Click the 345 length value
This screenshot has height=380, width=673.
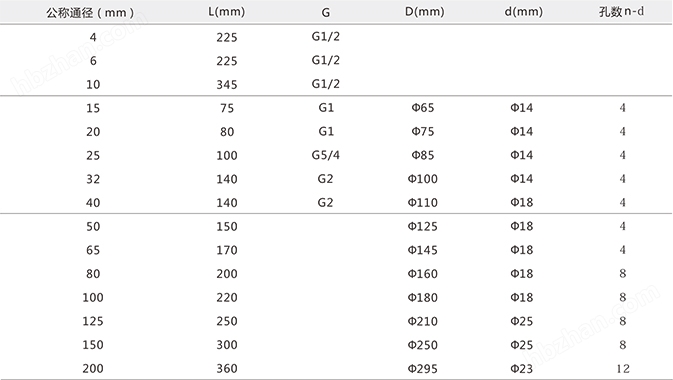coord(227,84)
